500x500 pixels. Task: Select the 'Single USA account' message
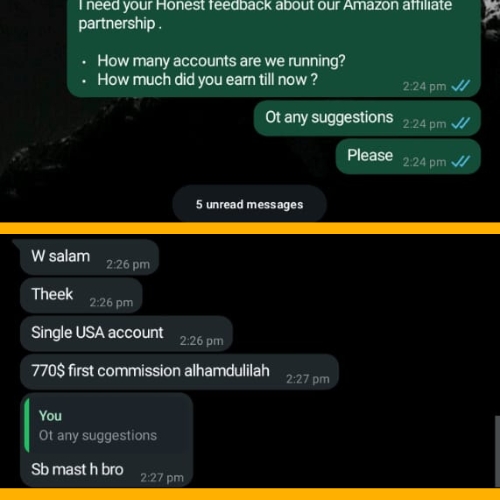tap(126, 333)
